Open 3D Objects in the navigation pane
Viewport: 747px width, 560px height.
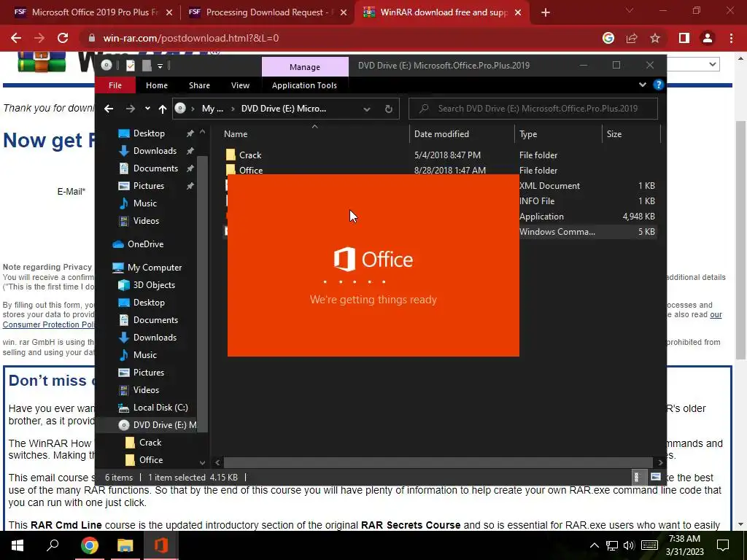tap(154, 285)
